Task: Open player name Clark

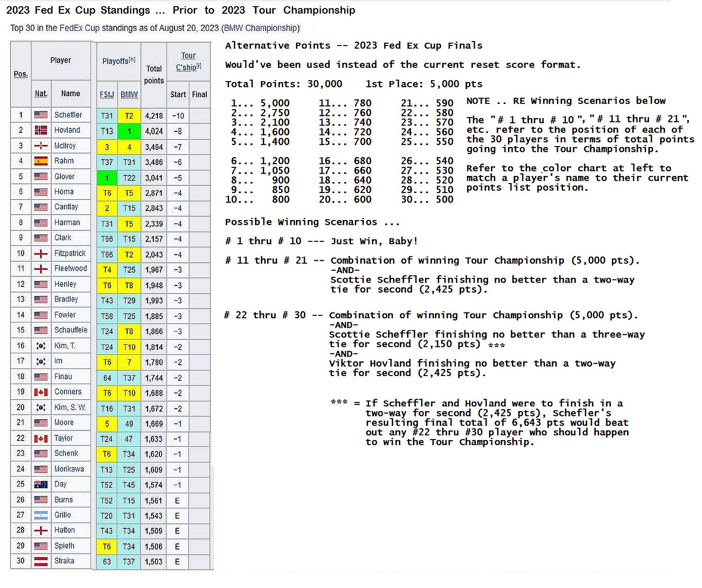Action: click(63, 238)
